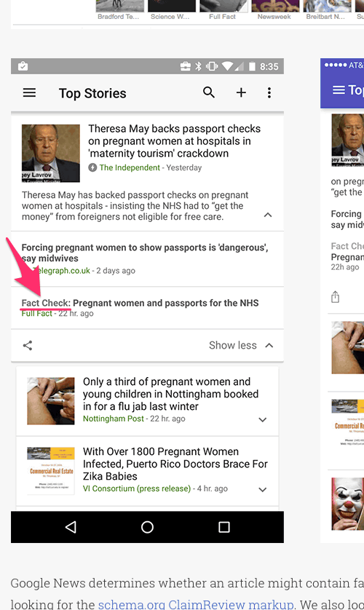Collapse stories with Show less
The height and width of the screenshot is (610, 364).
click(241, 345)
